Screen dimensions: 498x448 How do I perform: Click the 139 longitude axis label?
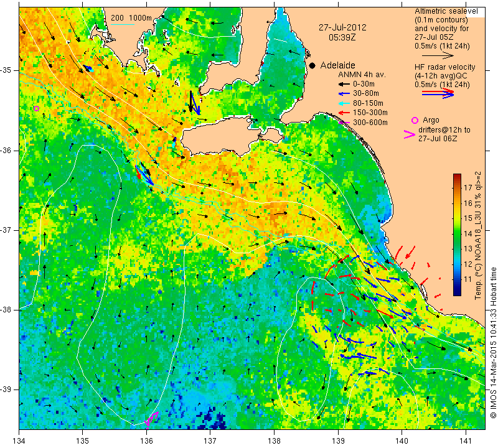[x=338, y=441]
